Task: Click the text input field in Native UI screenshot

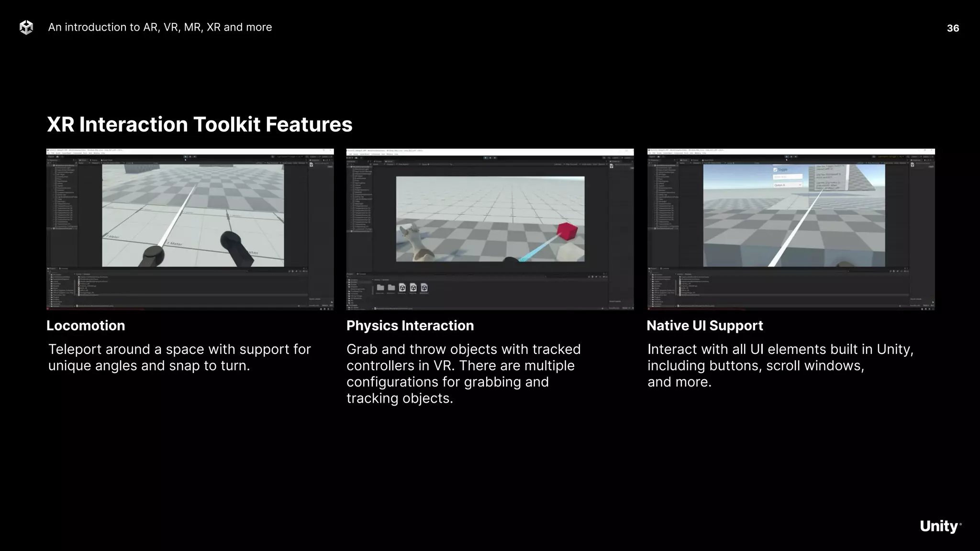Action: coord(788,176)
